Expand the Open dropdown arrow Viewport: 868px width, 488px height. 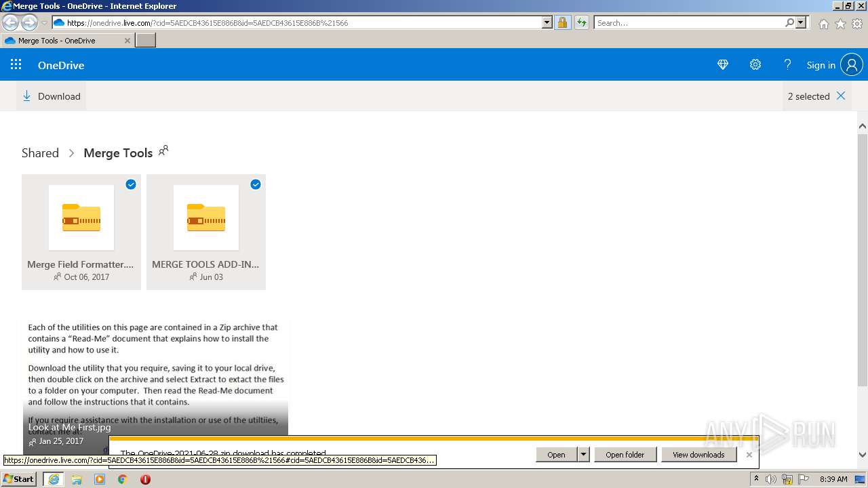coord(583,455)
